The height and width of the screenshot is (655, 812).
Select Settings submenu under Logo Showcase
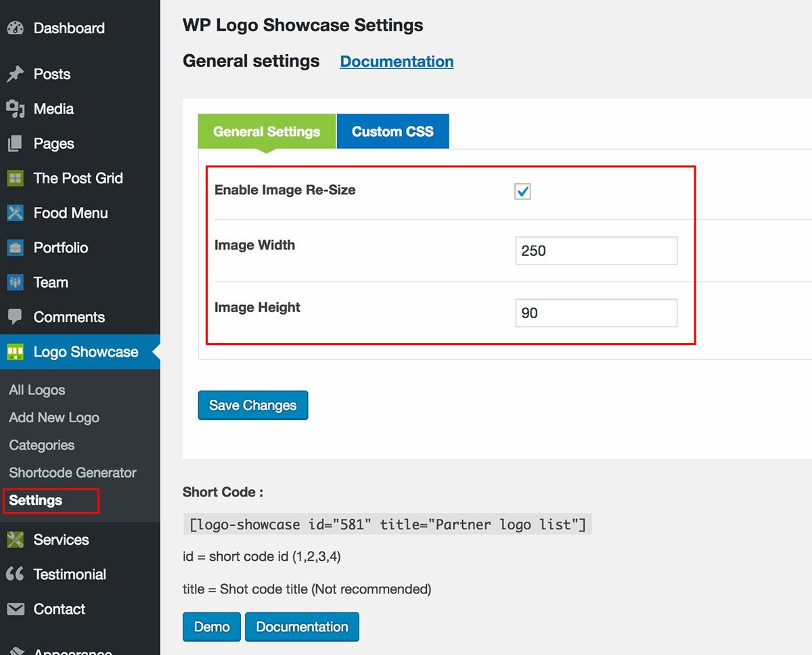[x=35, y=501]
